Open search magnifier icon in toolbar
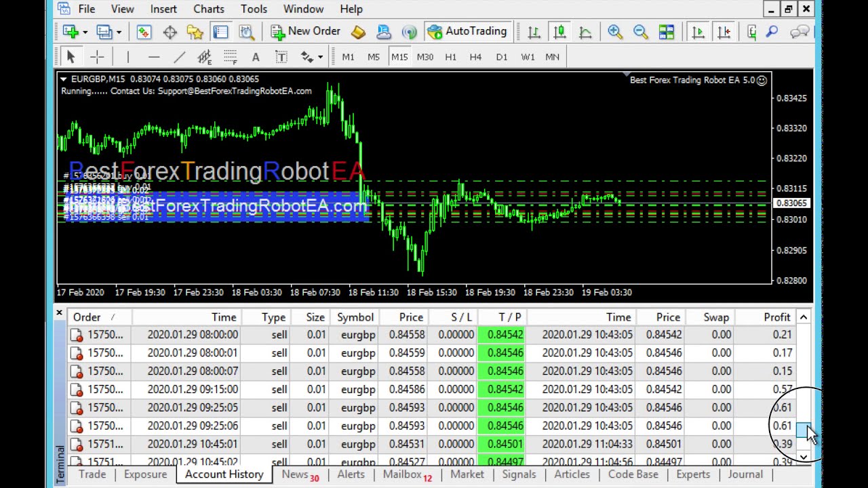This screenshot has height=488, width=868. click(772, 31)
